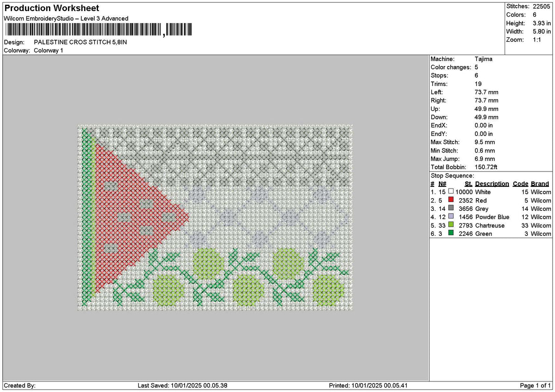Click the Up value '49.9 mm'
555x392 pixels.
pyautogui.click(x=487, y=109)
